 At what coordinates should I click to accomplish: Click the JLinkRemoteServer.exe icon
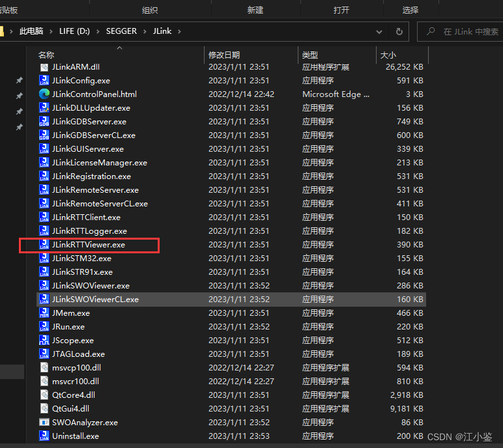click(x=44, y=190)
